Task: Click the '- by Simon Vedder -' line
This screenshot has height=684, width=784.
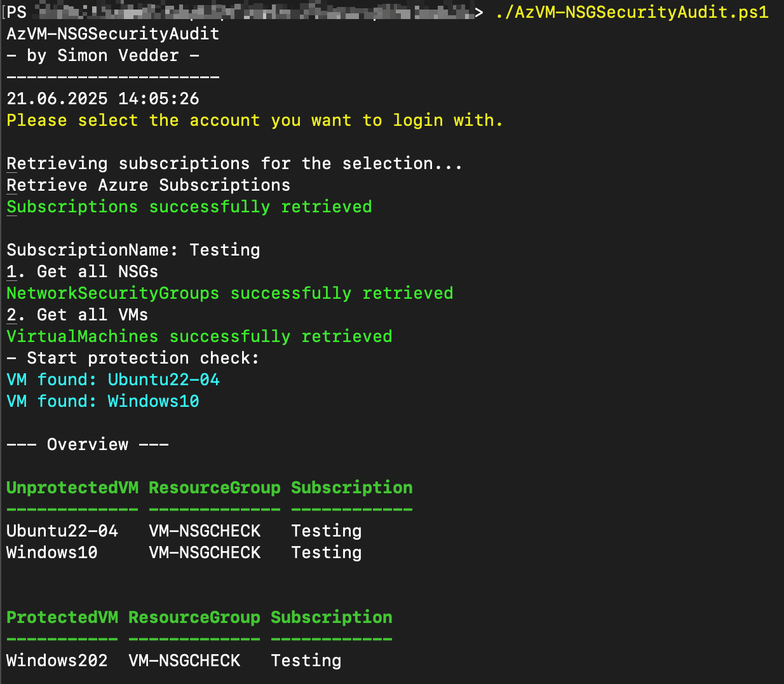Action: (x=103, y=55)
